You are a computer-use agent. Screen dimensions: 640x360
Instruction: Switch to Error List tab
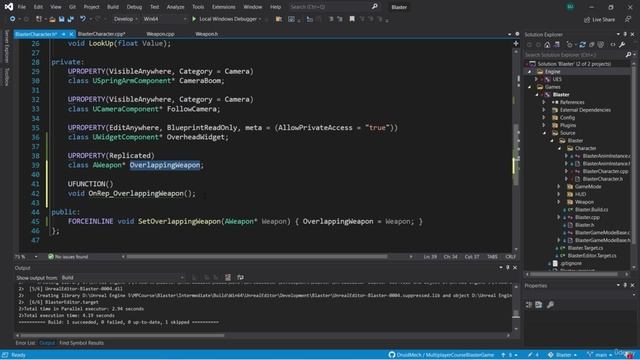pos(25,343)
